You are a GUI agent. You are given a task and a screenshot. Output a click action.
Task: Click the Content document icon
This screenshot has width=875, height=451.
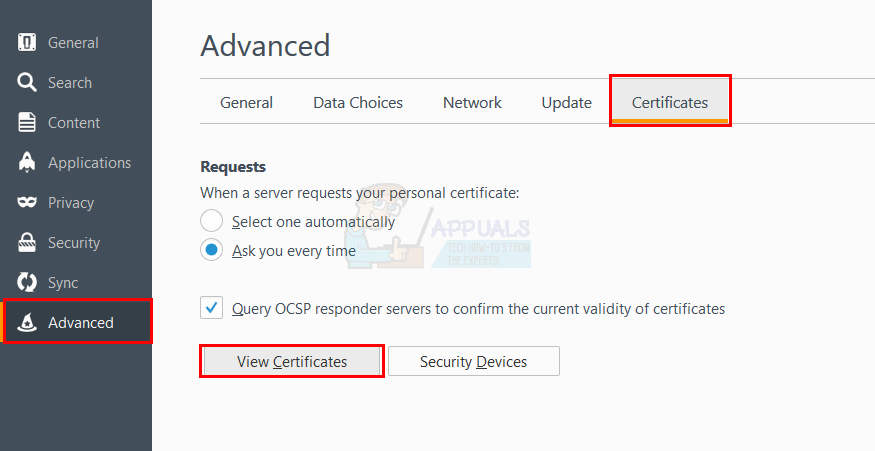(x=28, y=123)
